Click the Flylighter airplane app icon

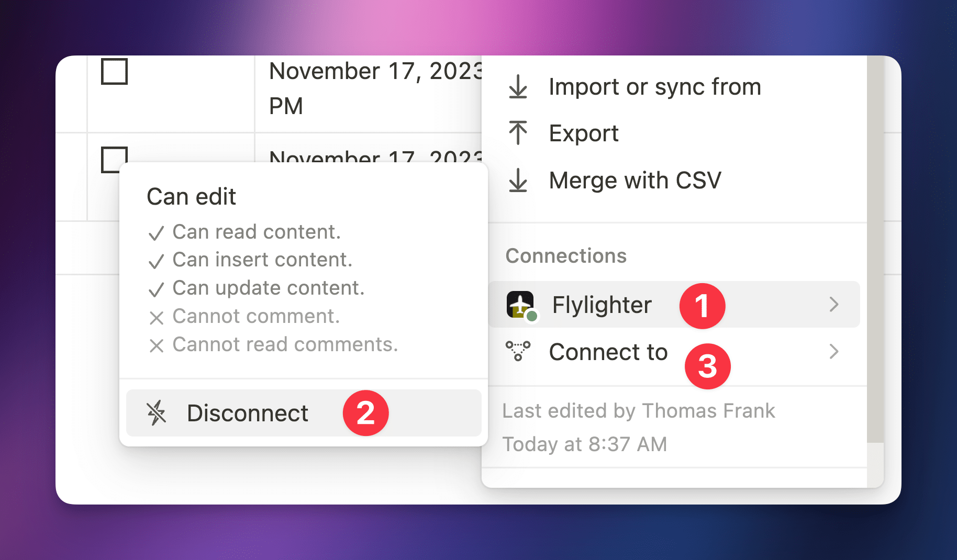pos(520,305)
